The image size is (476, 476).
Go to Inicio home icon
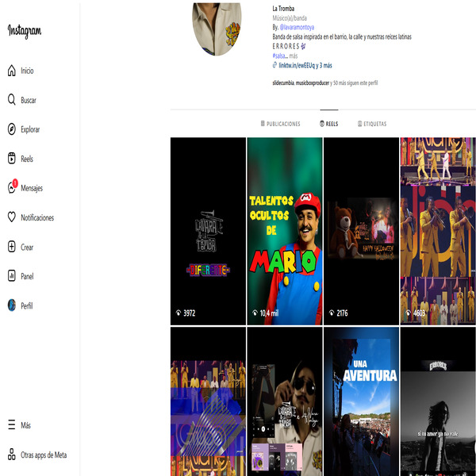tap(12, 71)
